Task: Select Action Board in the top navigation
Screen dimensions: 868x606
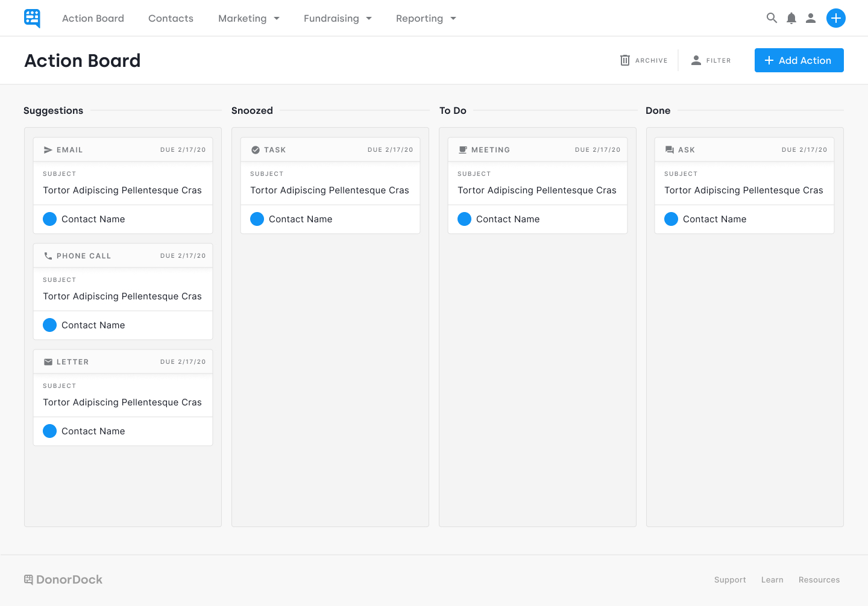Action: tap(93, 19)
